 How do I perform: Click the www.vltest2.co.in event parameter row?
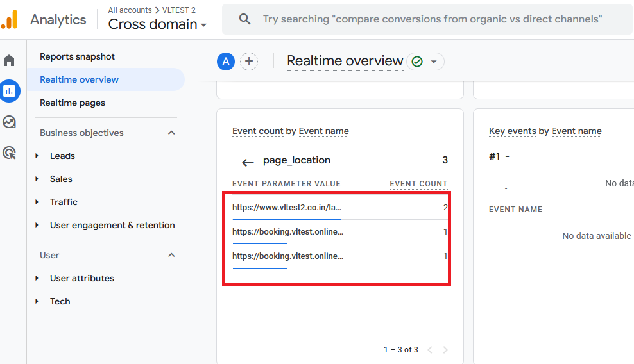tap(287, 207)
